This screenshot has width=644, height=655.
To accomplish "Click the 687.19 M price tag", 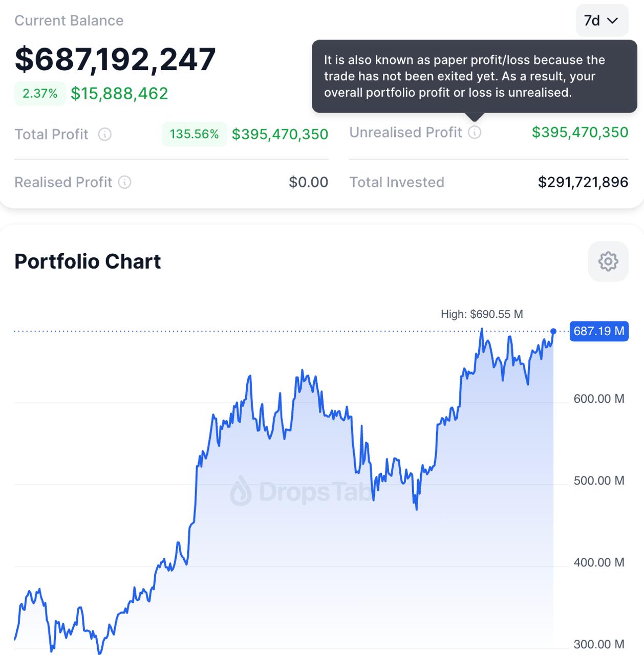I will [x=599, y=331].
